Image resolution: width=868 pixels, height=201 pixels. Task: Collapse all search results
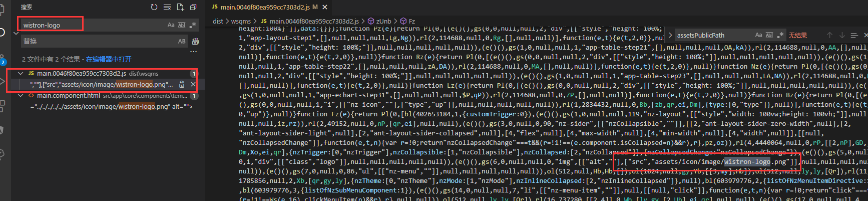(x=193, y=7)
